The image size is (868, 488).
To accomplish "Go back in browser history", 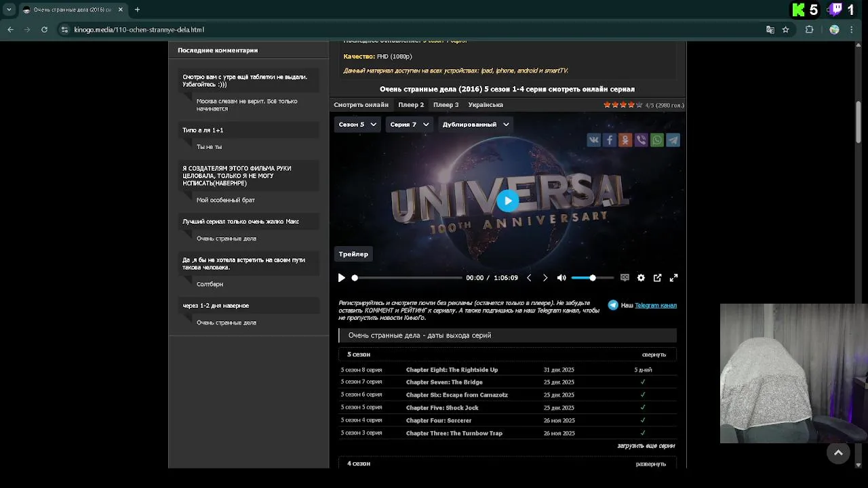I will coord(10,30).
